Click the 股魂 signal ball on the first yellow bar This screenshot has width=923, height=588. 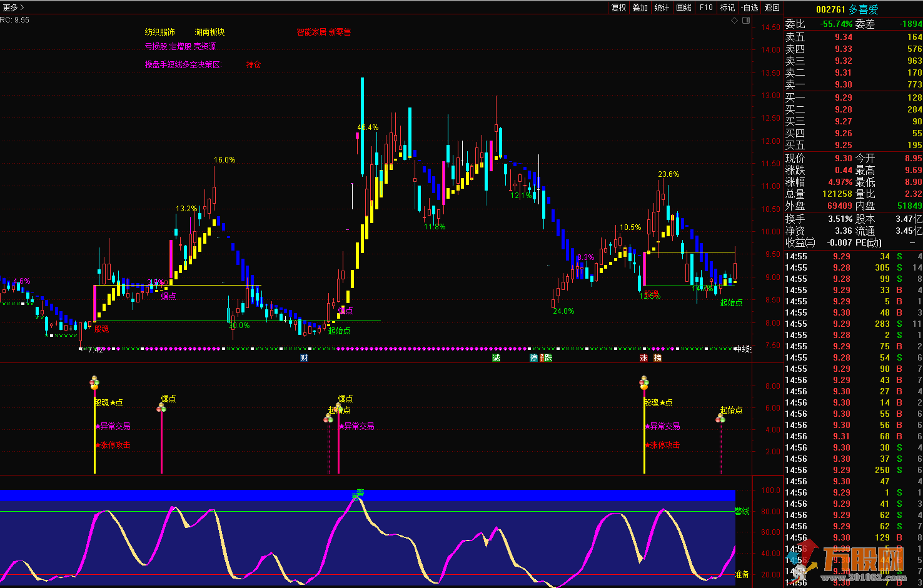(94, 382)
